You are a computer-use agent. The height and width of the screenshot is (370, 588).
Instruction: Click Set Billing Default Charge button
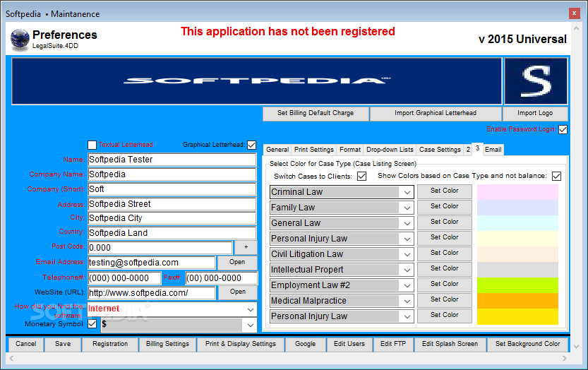(x=316, y=113)
